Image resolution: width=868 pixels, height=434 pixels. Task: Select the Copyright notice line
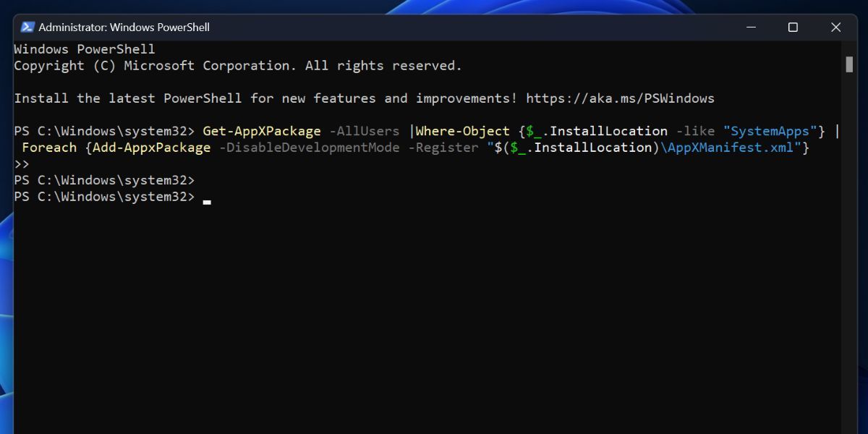[x=237, y=65]
